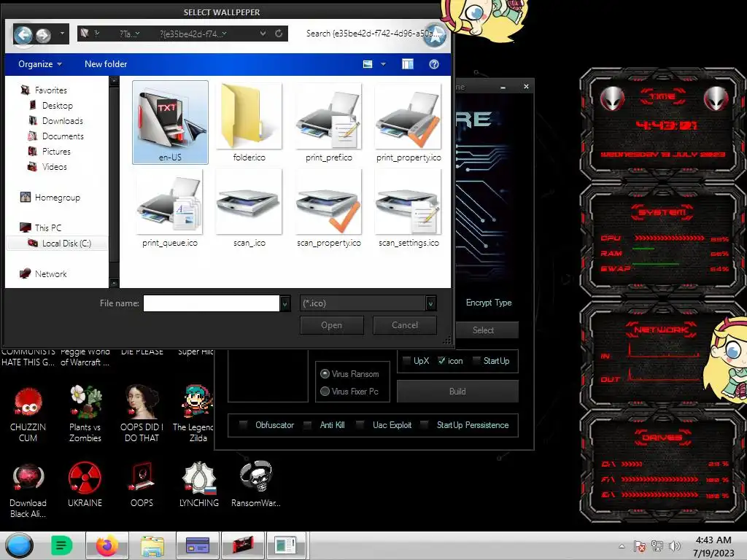Open the LYNCHING desktop shortcut
Viewport: 747px width, 560px height.
point(199,483)
